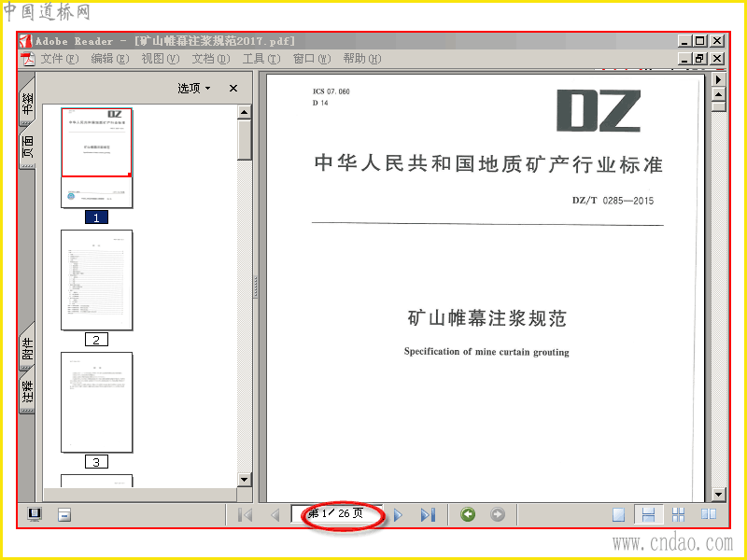
Task: Minimize the inner document window
Action: click(684, 59)
